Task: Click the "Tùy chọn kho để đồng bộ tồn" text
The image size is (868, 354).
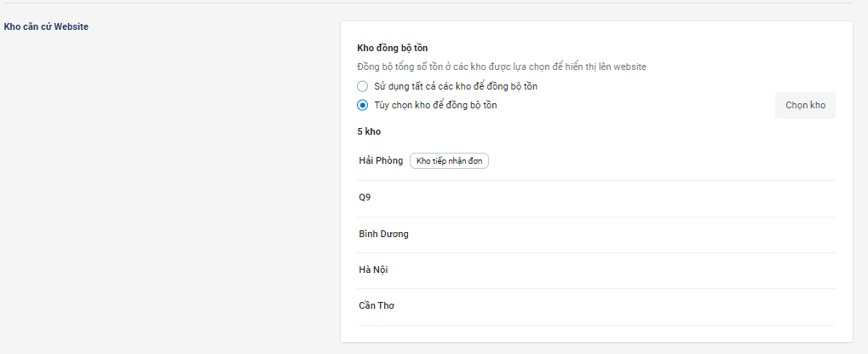Action: (x=435, y=106)
